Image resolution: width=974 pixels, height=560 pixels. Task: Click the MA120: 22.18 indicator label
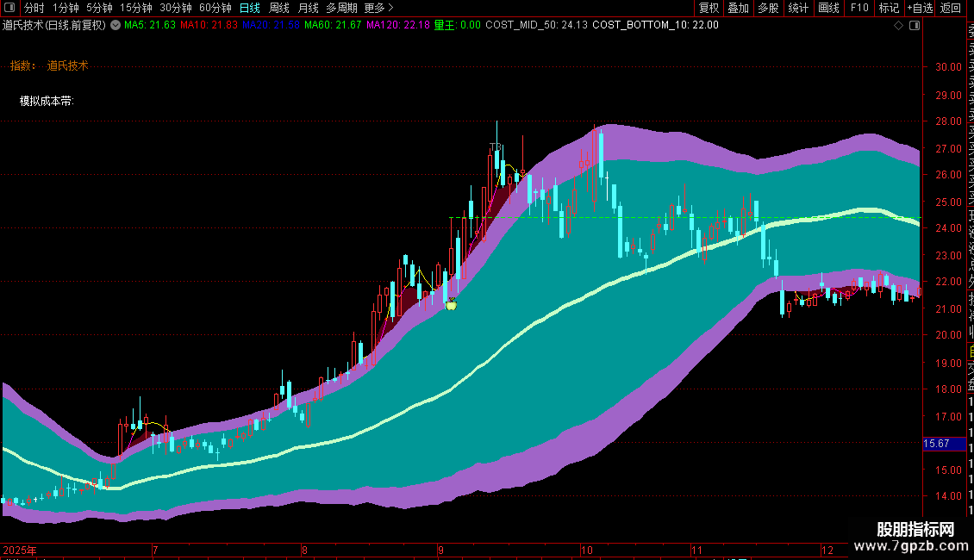[398, 25]
